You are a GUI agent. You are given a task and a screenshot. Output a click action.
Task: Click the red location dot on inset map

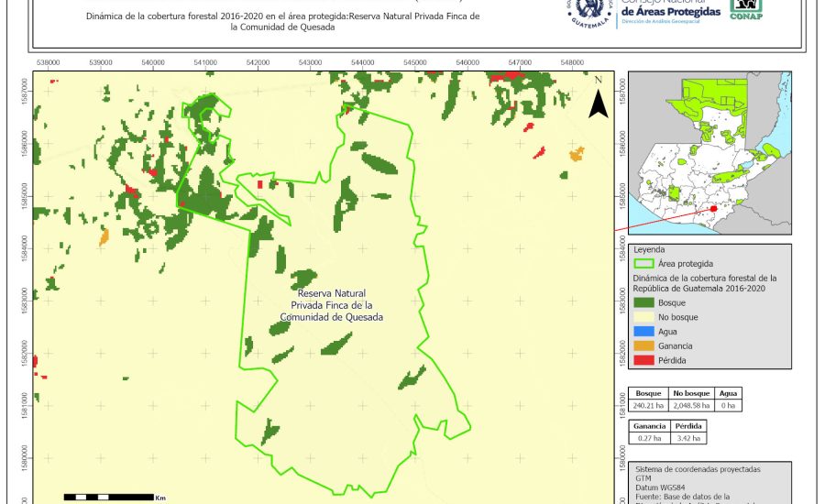coord(712,209)
